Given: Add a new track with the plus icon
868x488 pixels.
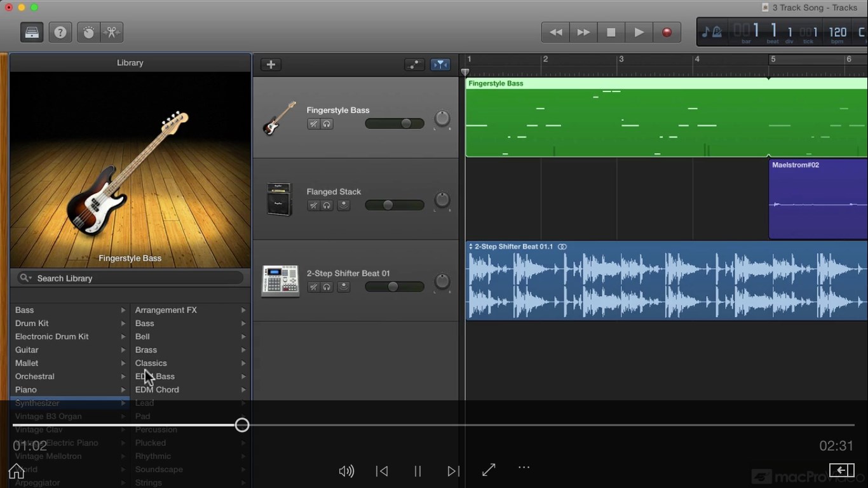Looking at the screenshot, I should click(x=270, y=64).
